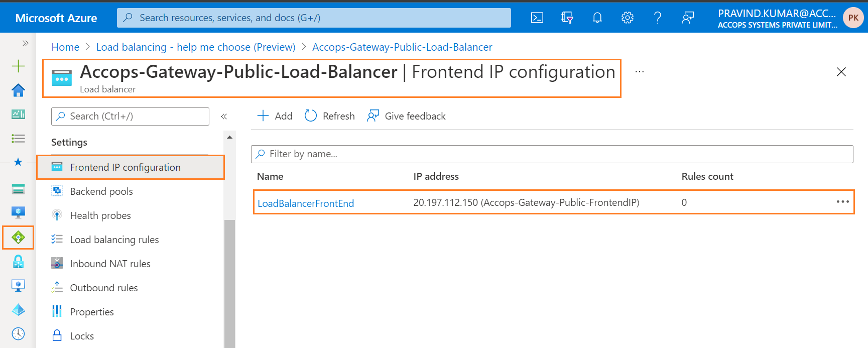Open the Cloud Shell terminal icon
Viewport: 868px width, 348px height.
point(537,18)
